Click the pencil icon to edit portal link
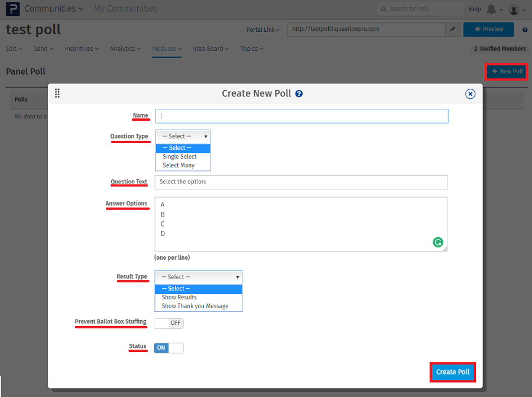The width and height of the screenshot is (532, 397). tap(453, 29)
